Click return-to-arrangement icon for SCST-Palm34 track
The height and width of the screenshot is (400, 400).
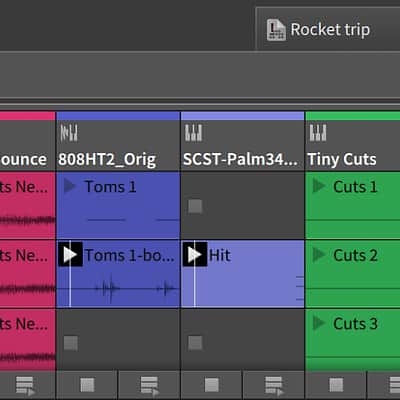click(x=274, y=386)
